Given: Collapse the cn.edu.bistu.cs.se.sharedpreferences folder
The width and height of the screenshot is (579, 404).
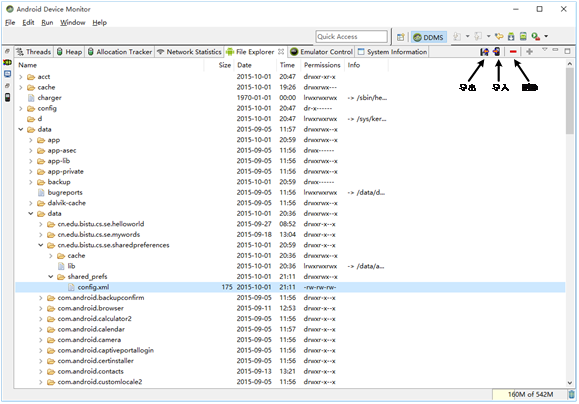Looking at the screenshot, I should [x=41, y=245].
